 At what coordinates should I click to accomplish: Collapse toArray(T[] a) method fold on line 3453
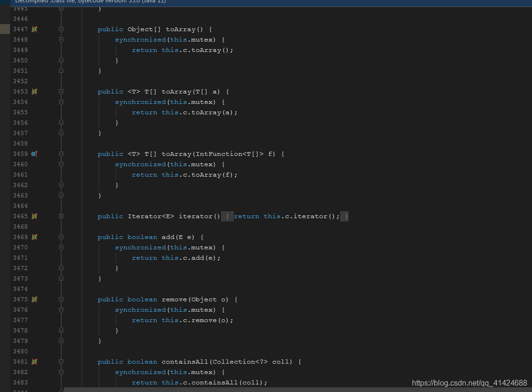[61, 92]
